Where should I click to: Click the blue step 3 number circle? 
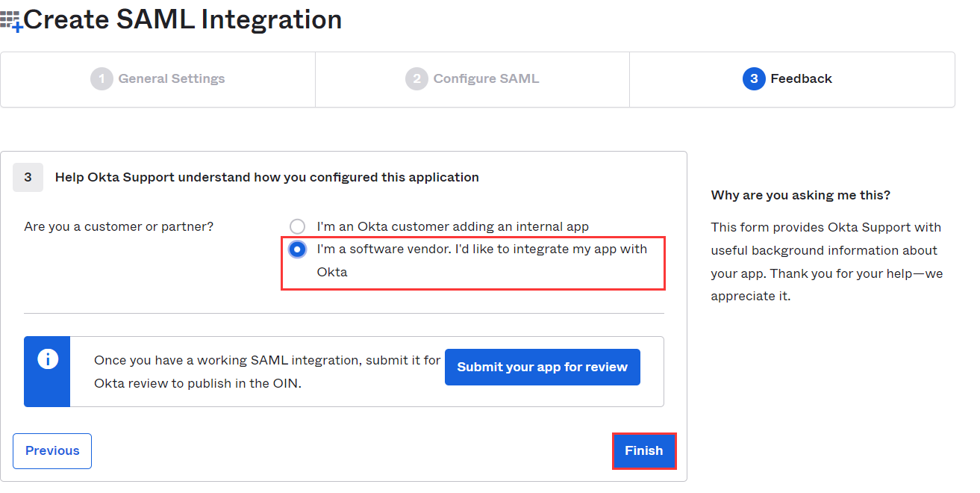click(x=754, y=78)
